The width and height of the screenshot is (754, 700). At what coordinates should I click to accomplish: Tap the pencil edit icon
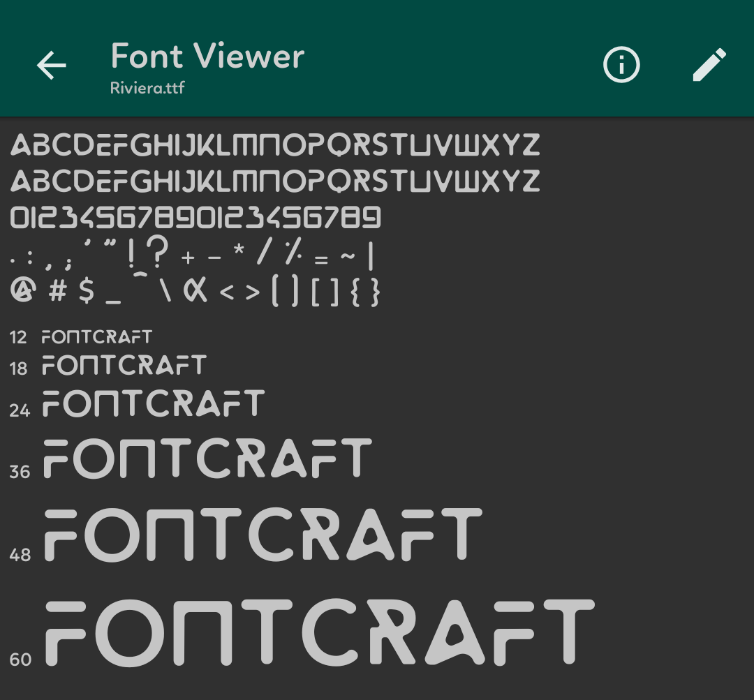(709, 64)
